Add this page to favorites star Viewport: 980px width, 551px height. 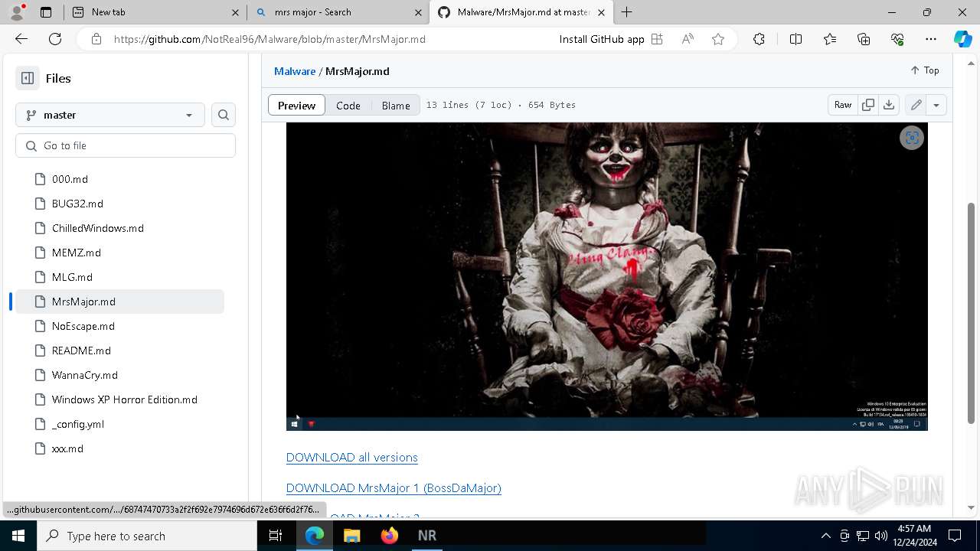(718, 39)
